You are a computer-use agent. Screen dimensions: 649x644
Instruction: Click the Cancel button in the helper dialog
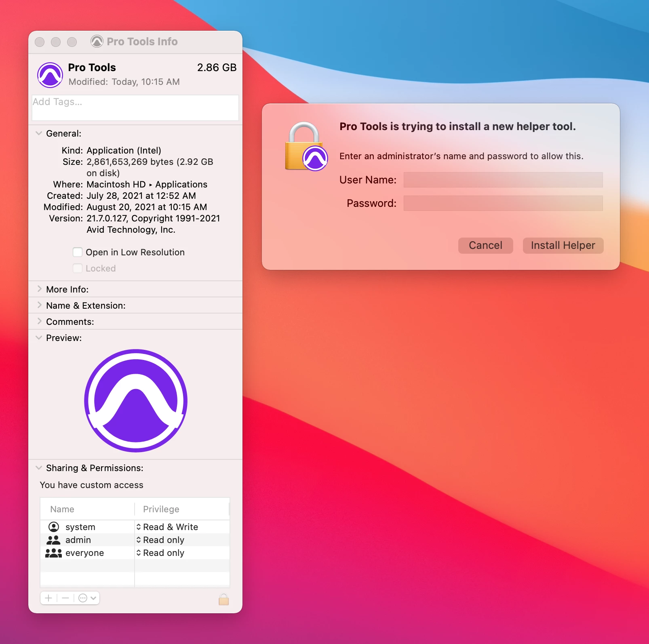485,245
